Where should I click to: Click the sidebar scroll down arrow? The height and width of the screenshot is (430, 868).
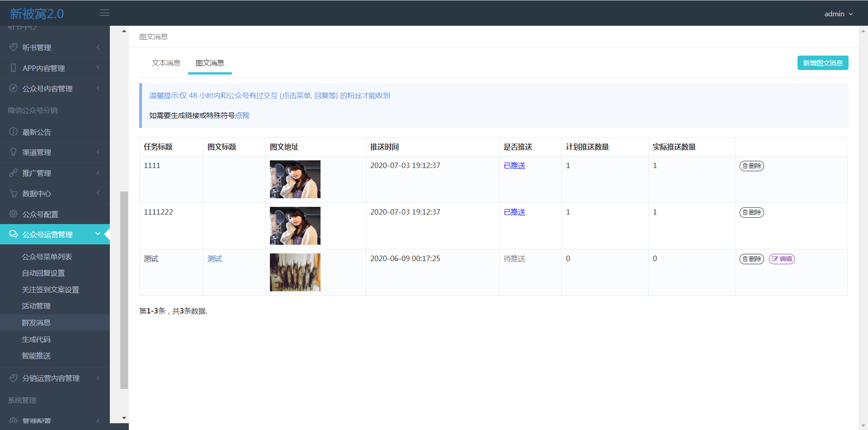(124, 418)
